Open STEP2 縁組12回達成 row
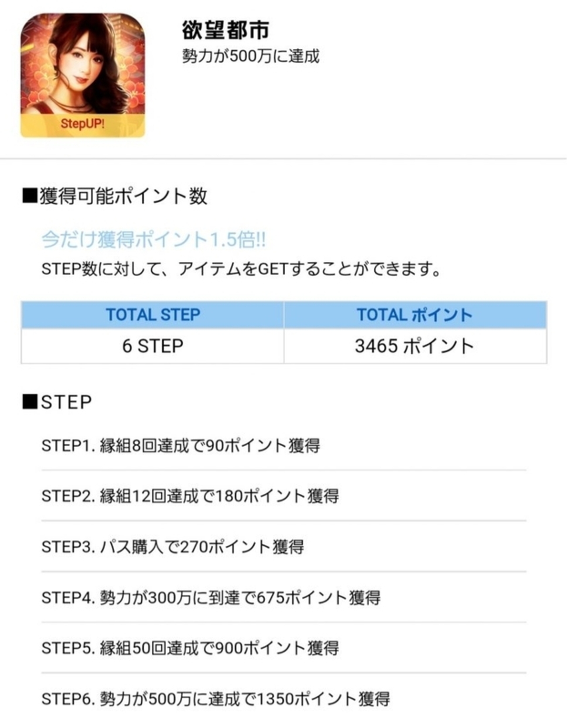 pyautogui.click(x=284, y=496)
